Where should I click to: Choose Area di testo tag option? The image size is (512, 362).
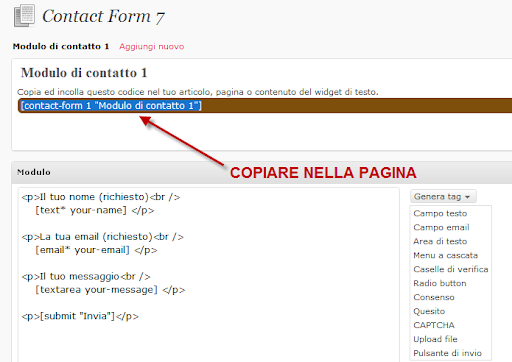[x=440, y=241]
